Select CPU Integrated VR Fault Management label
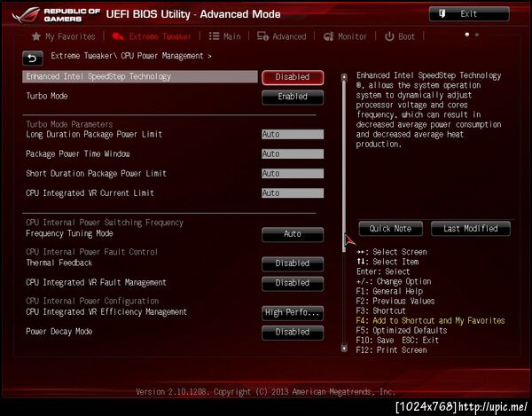Viewport: 532px width, 416px height. pyautogui.click(x=96, y=283)
